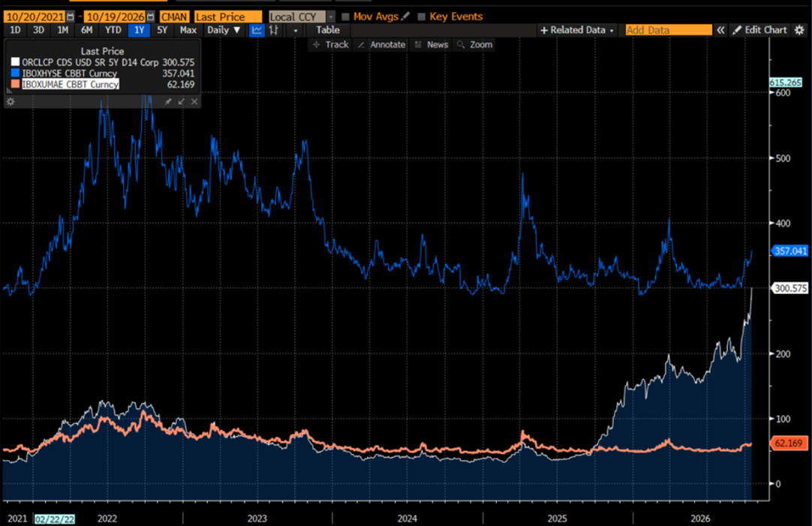Select the 3D time range
The height and width of the screenshot is (526, 812).
tap(39, 30)
